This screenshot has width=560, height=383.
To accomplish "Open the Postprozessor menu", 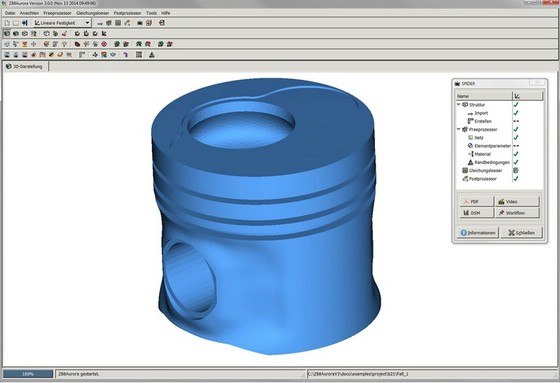I will pos(128,13).
